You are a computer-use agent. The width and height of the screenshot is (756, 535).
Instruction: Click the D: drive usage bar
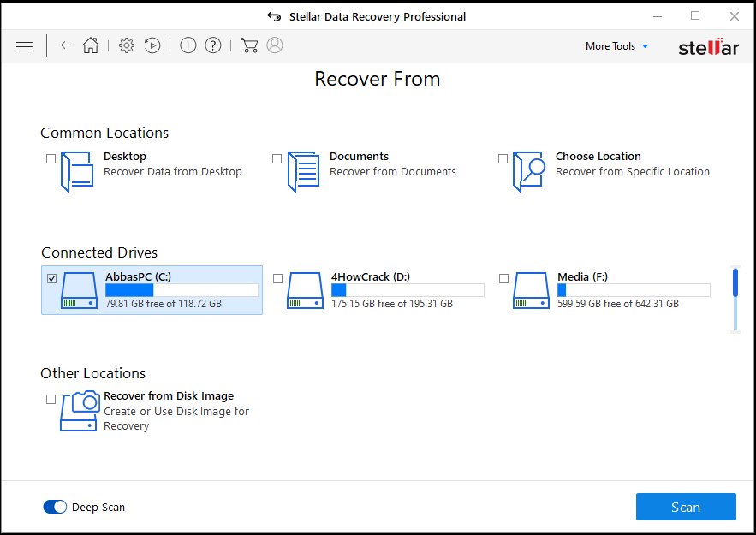click(408, 290)
